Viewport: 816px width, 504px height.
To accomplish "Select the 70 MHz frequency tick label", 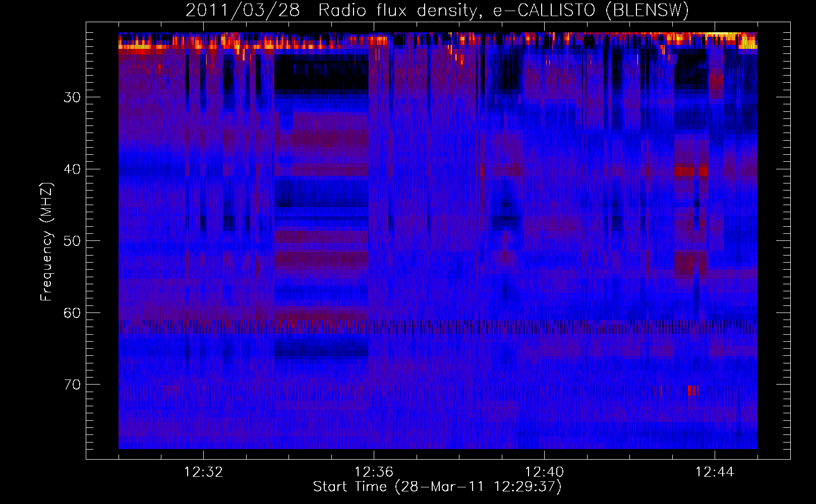I will coord(72,385).
